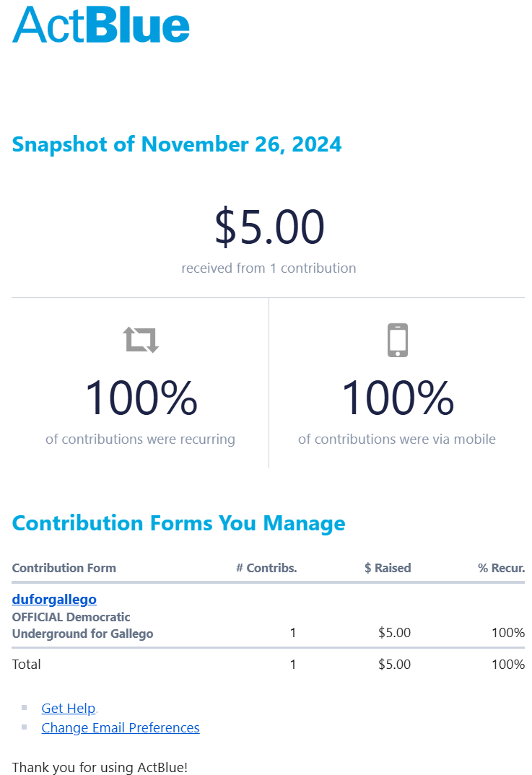The image size is (532, 775).
Task: Click the Snapshot of November 26 heading
Action: [x=177, y=144]
